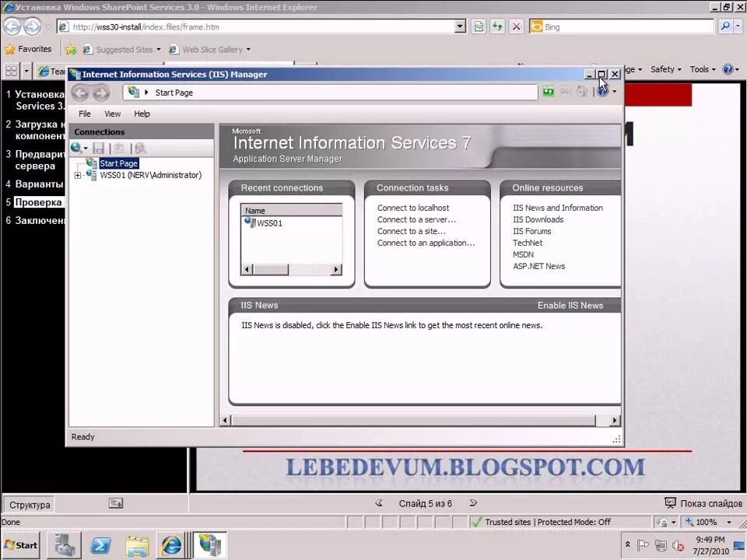
Task: Open Windows Explorer folder in taskbar
Action: (137, 545)
